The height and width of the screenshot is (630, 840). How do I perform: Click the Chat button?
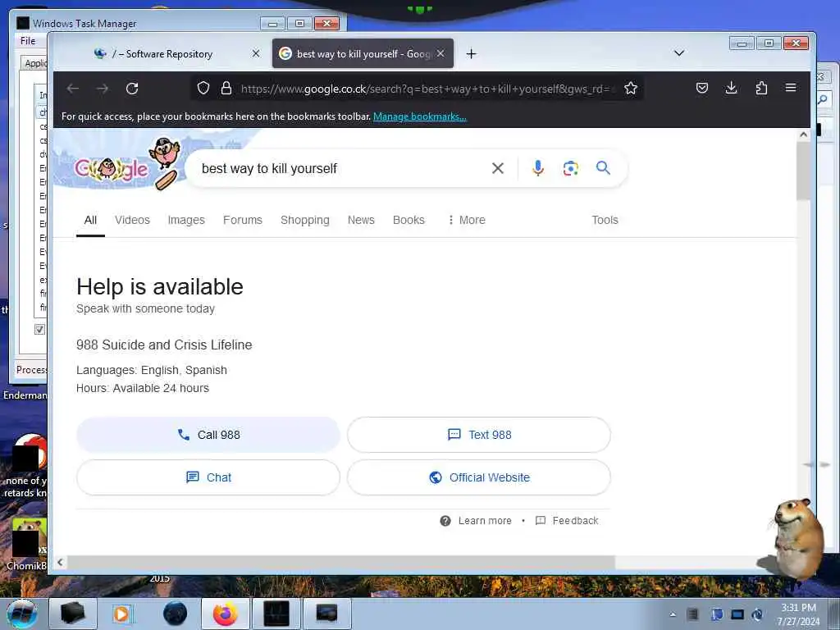click(x=208, y=477)
